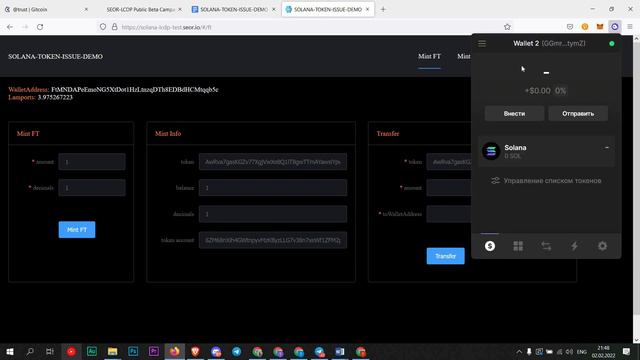Select the wallet dollar tab icon
Viewport: 640px width, 360px height.
490,246
